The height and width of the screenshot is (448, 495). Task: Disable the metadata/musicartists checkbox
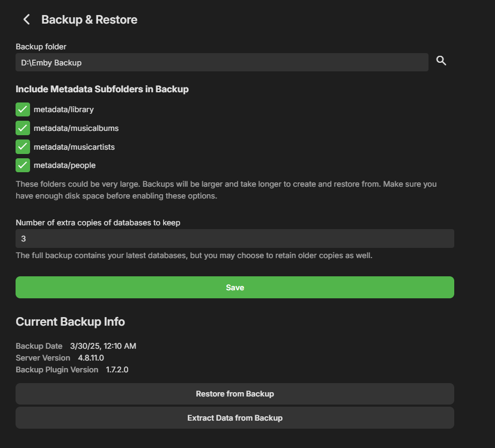click(23, 146)
